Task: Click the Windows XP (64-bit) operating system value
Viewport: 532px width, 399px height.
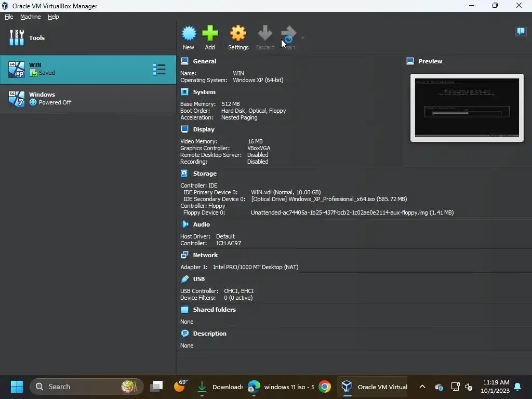Action: 258,80
